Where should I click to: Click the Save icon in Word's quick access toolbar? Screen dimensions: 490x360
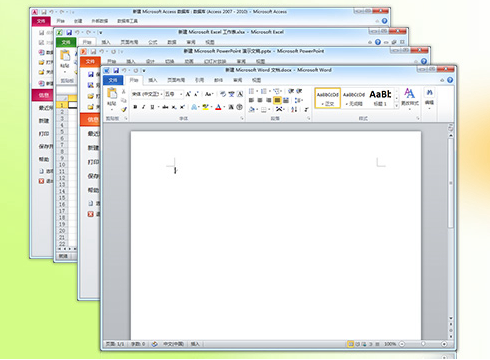coord(116,70)
